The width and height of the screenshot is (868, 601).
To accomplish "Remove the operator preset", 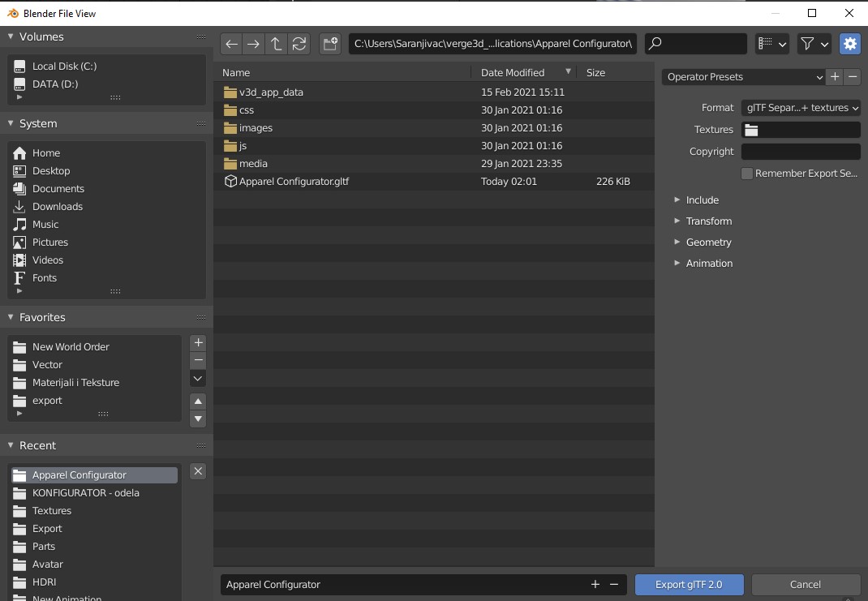I will (853, 77).
